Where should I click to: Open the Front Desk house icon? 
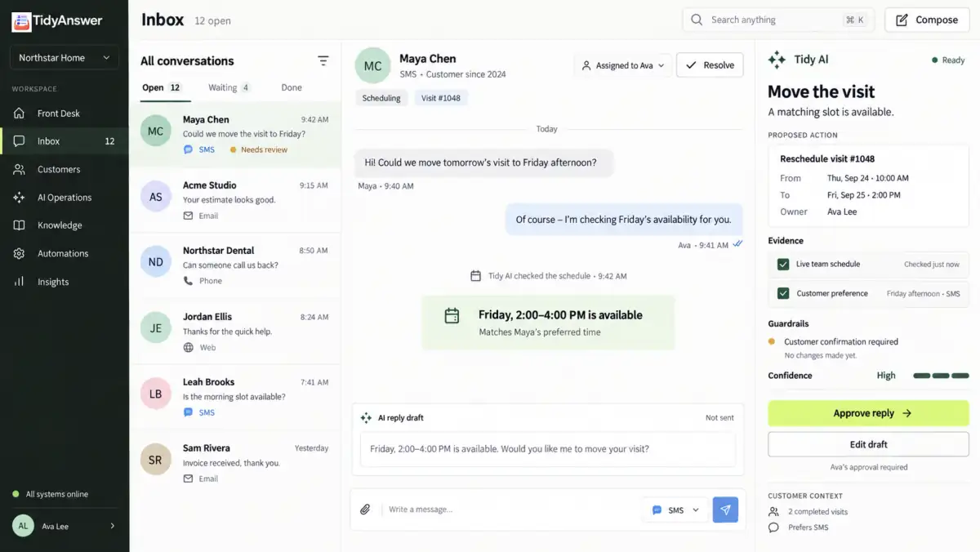[20, 114]
